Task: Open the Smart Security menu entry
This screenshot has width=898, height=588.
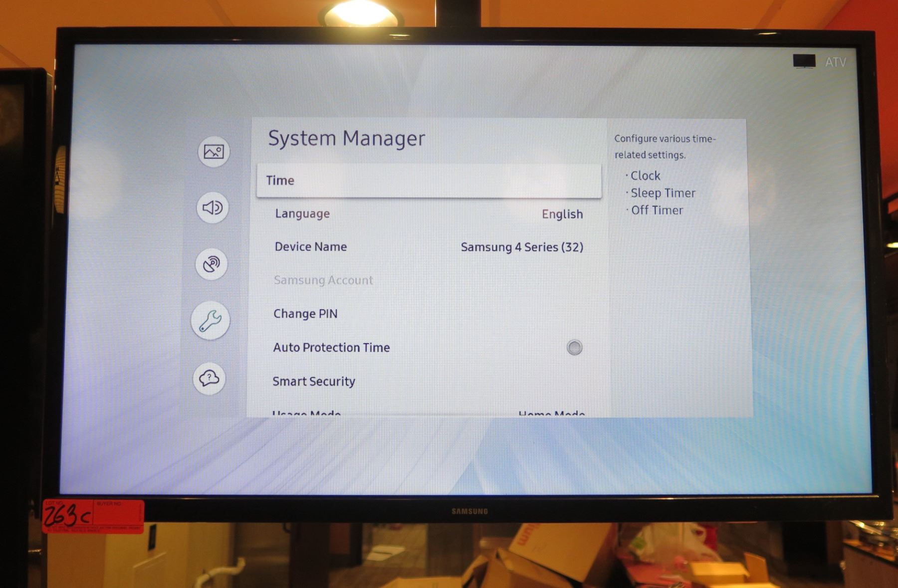Action: click(x=314, y=382)
